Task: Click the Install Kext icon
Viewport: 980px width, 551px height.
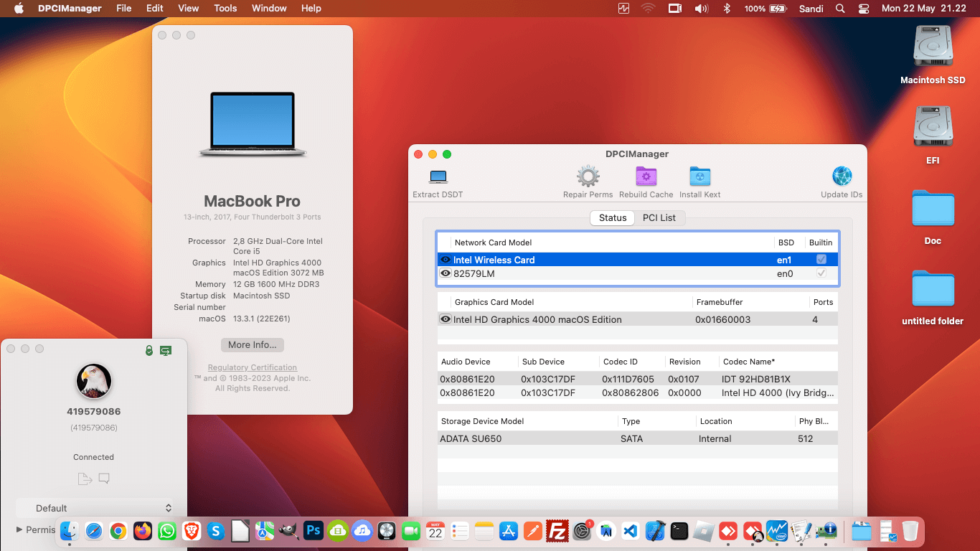Action: (699, 176)
